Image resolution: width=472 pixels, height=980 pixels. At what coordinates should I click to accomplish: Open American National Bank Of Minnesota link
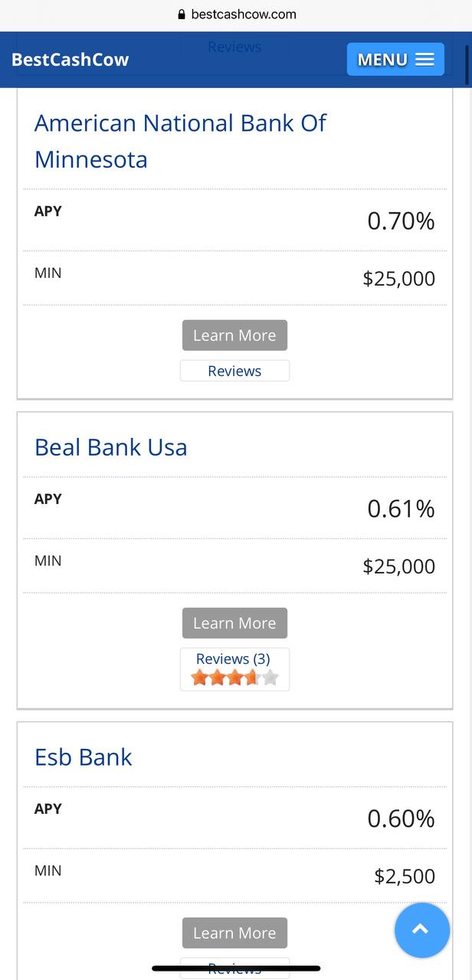pos(180,141)
